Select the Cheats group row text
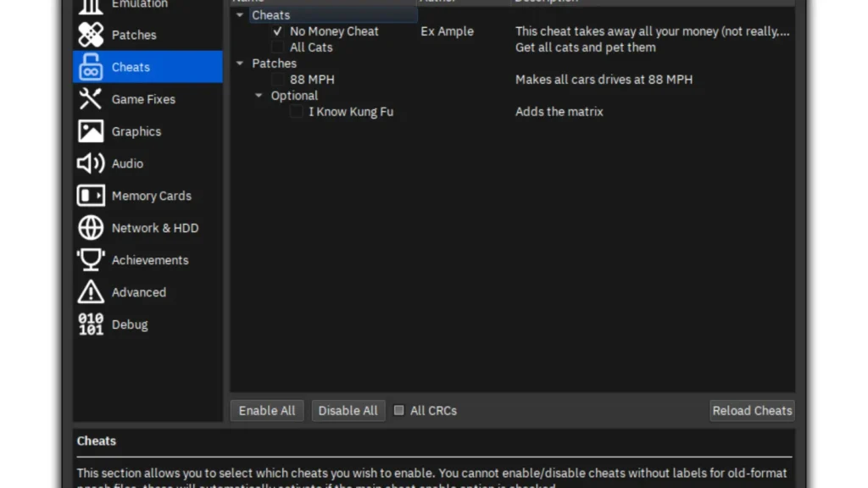 [270, 15]
